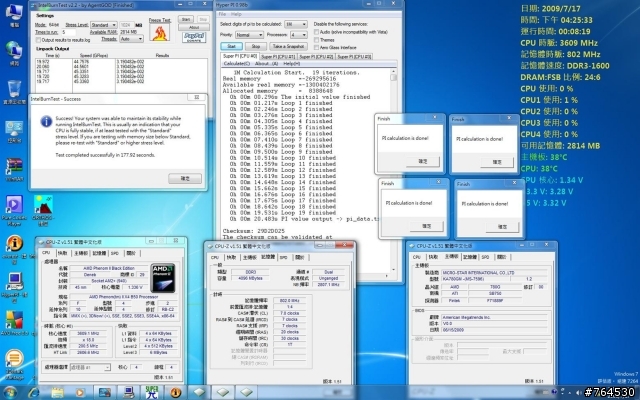Viewport: 640px width, 400px height.
Task: Launch the HyperPI desktop shortcut
Action: (x=14, y=287)
